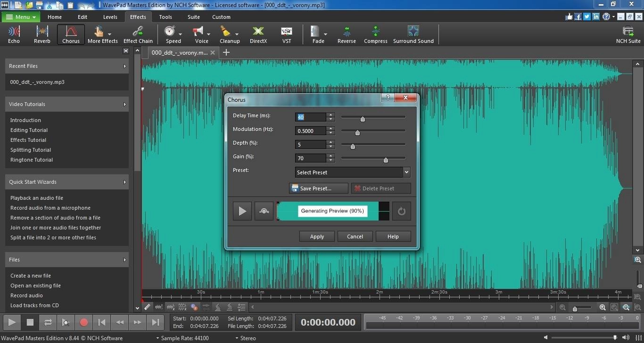Expand the Fade dropdown arrow
The height and width of the screenshot is (343, 644).
click(x=325, y=34)
